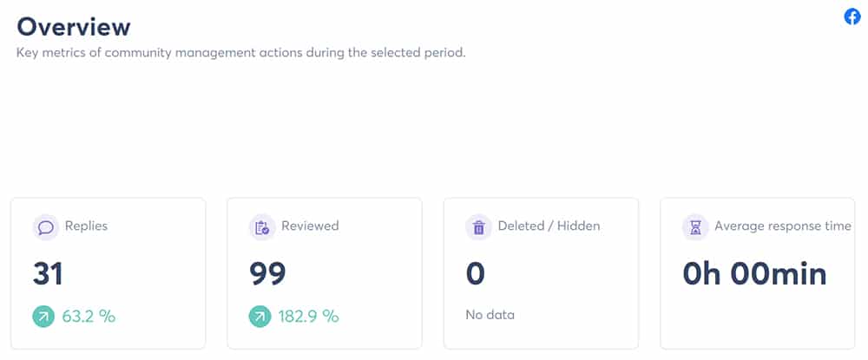This screenshot has width=868, height=360.
Task: Click the key metrics description text
Action: pyautogui.click(x=241, y=53)
